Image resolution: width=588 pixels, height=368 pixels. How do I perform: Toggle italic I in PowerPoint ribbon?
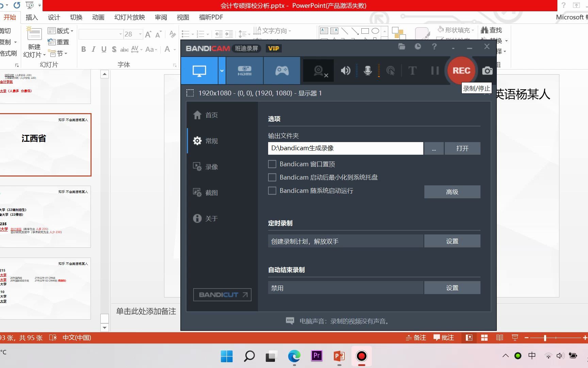[x=94, y=49]
